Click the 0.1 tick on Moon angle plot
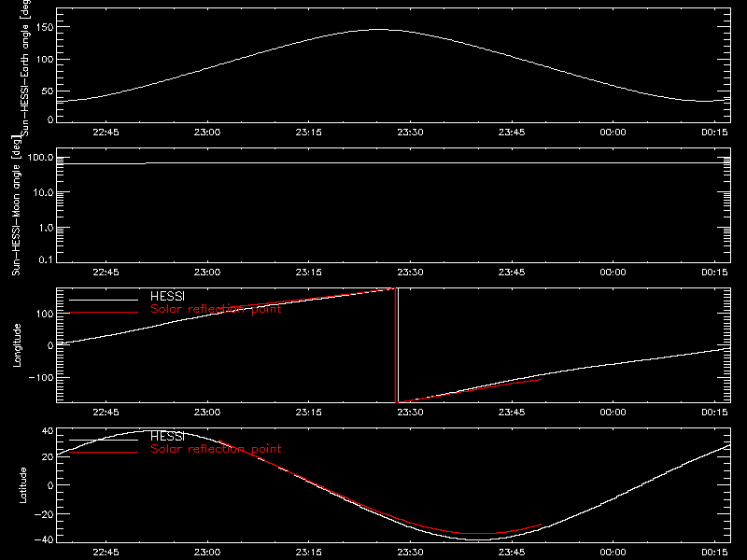This screenshot has width=747, height=560. 47,259
